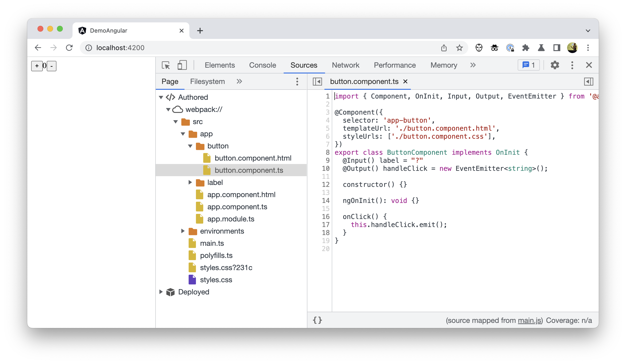Click the line number 17 gutter
Screen dimensions: 626x364
pos(325,225)
